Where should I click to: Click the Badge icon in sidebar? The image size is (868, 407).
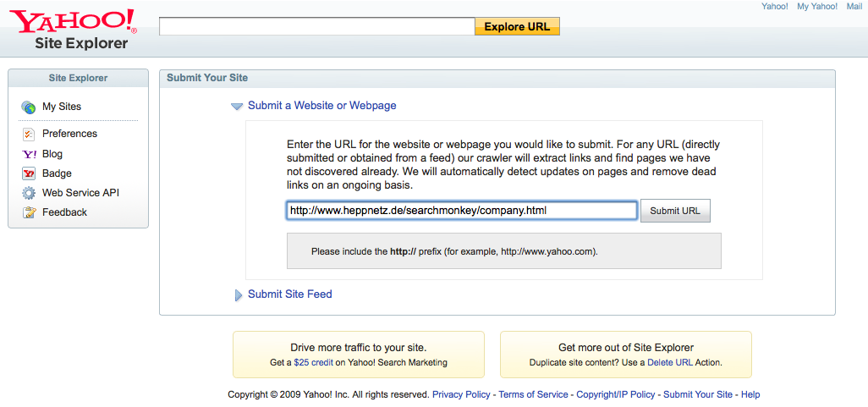pyautogui.click(x=29, y=173)
